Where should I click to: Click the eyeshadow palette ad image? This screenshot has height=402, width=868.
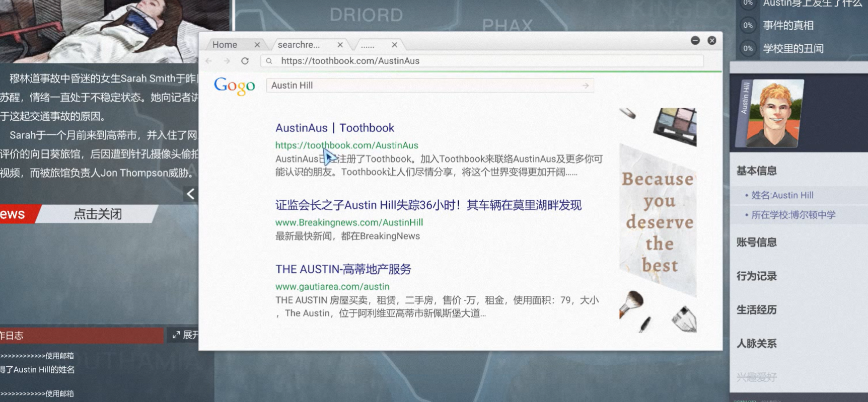pyautogui.click(x=675, y=126)
